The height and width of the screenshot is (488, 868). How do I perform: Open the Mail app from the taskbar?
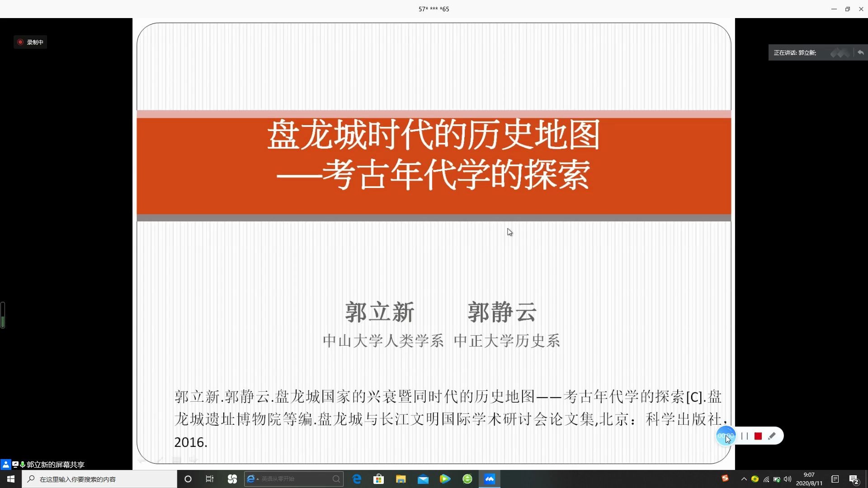tap(423, 479)
